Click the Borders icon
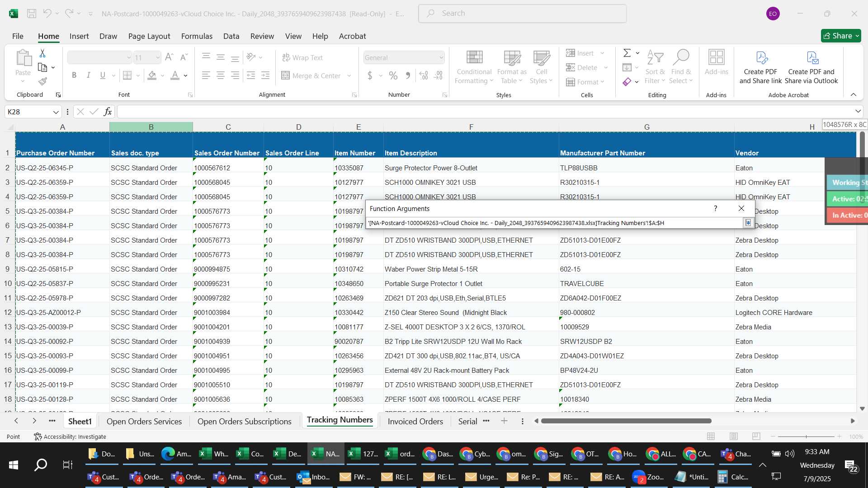Viewport: 868px width, 488px height. click(127, 75)
